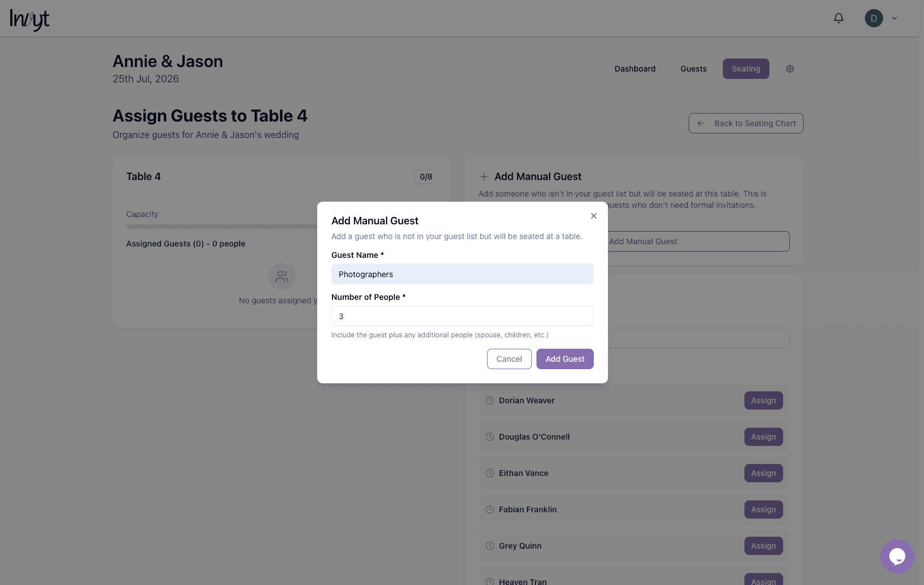Click the D avatar circle
Image resolution: width=924 pixels, height=585 pixels.
click(873, 18)
